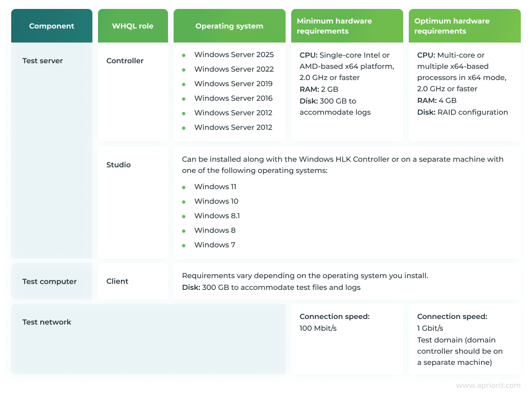Click the Windows 7 list entry
Image resolution: width=532 pixels, height=399 pixels.
click(214, 245)
